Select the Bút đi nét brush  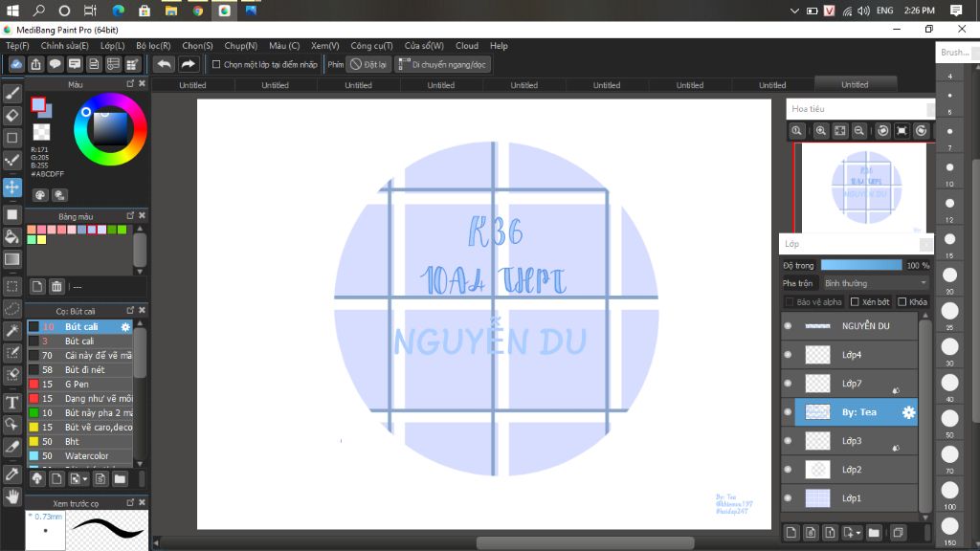pyautogui.click(x=80, y=370)
